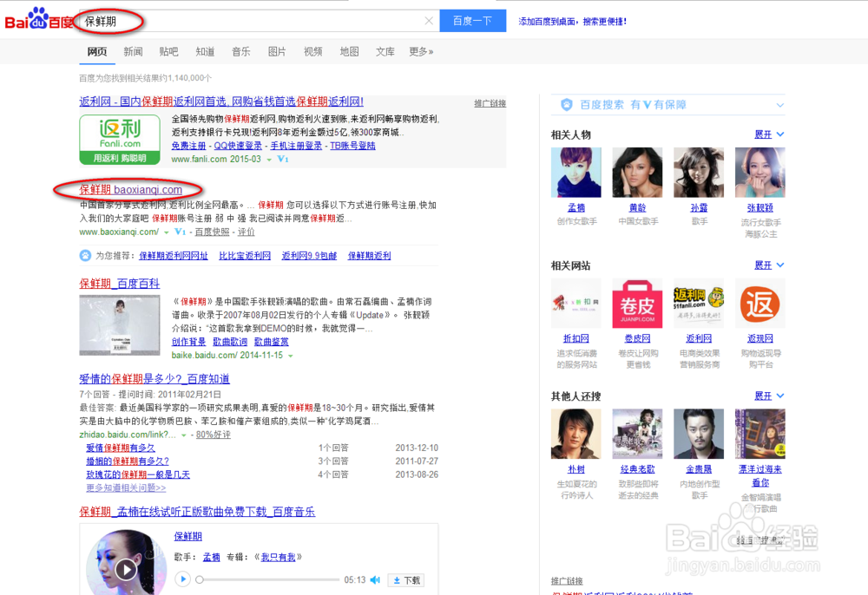Select the 网页 tab

[97, 51]
